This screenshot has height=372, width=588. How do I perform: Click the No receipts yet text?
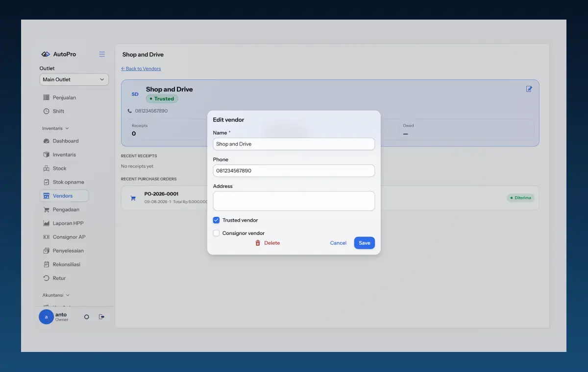(x=137, y=166)
